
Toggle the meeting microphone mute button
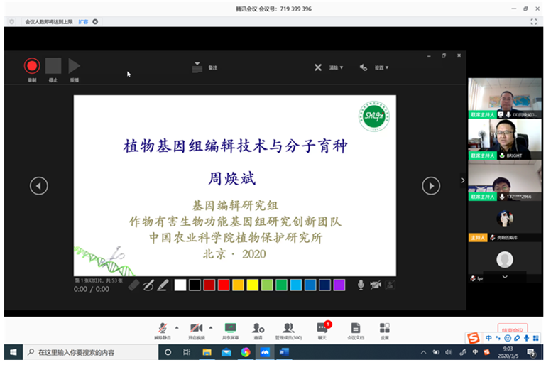coord(162,331)
